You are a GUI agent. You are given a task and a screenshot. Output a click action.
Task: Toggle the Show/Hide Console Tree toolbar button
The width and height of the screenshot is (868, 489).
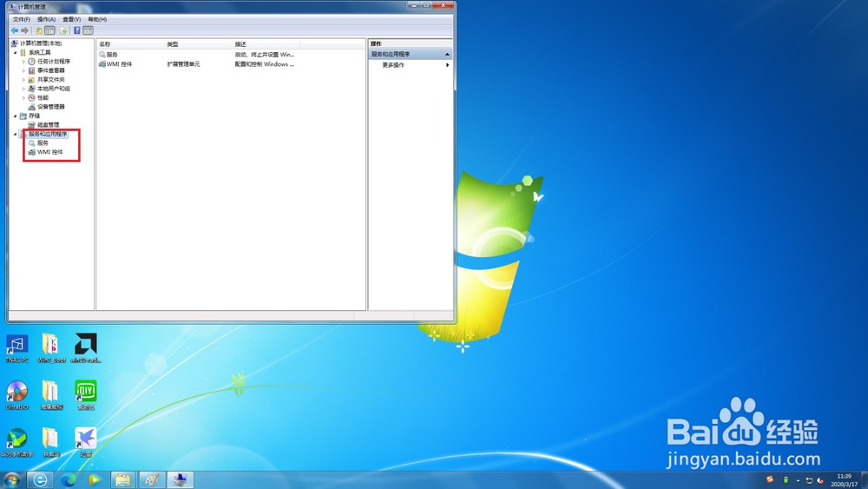click(x=49, y=30)
